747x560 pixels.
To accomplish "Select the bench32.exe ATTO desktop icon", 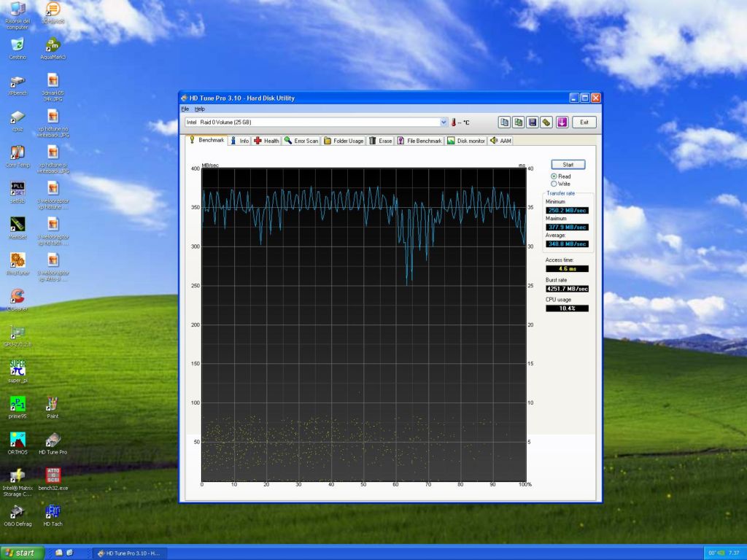I will [x=53, y=479].
